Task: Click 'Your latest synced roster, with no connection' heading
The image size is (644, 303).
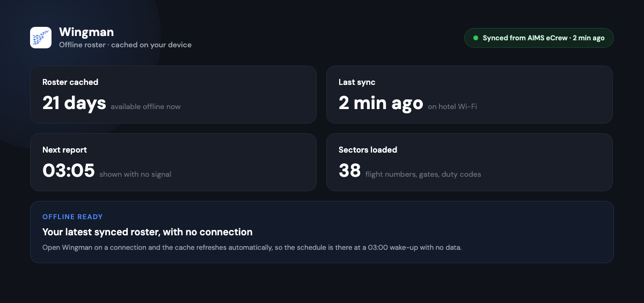Action: click(148, 232)
